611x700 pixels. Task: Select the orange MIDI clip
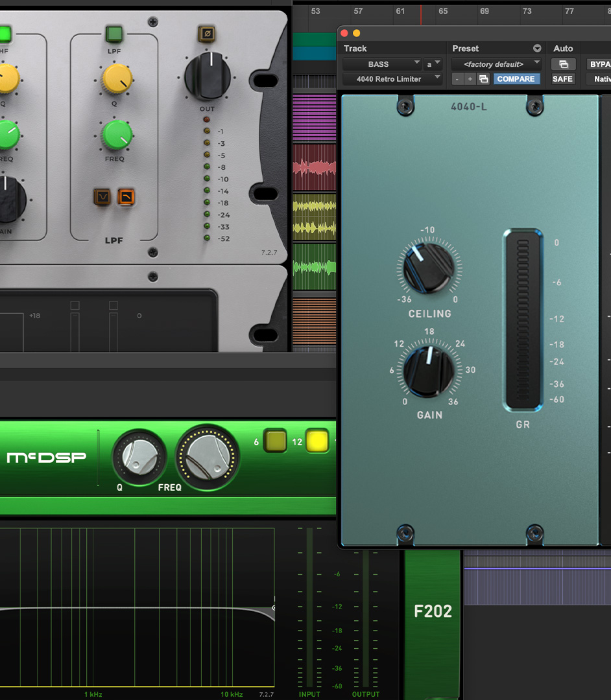click(315, 321)
